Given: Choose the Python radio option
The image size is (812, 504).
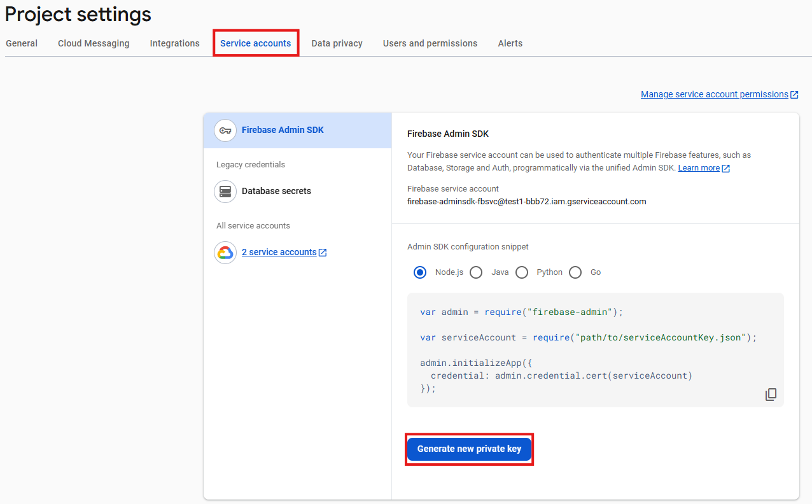Looking at the screenshot, I should click(522, 272).
